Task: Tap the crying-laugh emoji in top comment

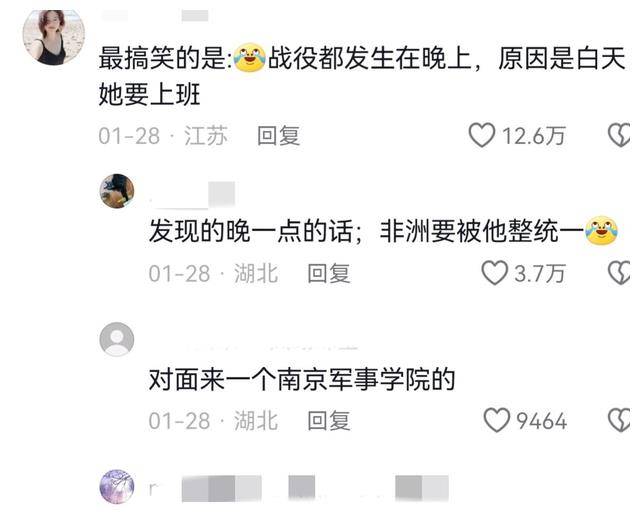Action: coord(249,58)
